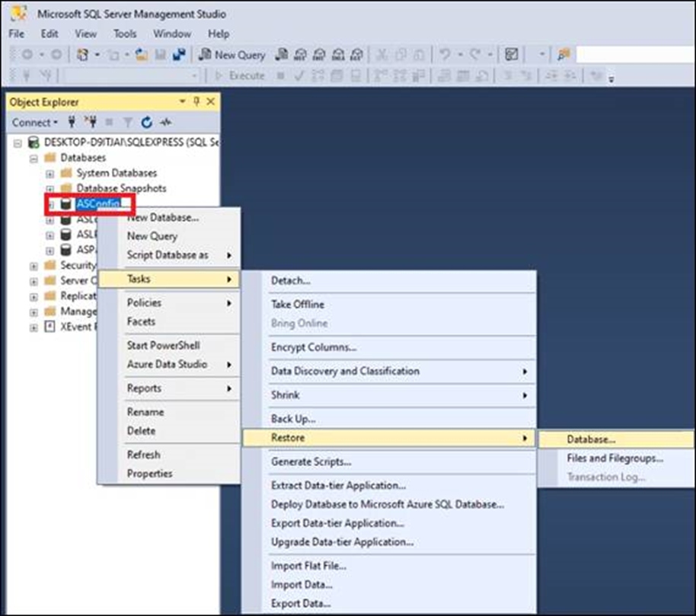Viewport: 696px width, 616px height.
Task: Expand the Security folder
Action: coord(34,267)
